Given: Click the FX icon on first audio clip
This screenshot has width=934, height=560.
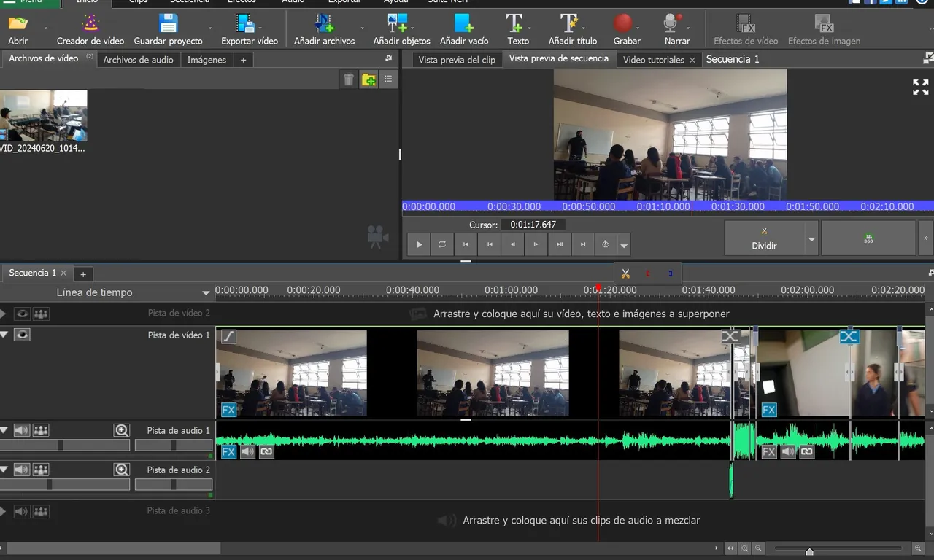Looking at the screenshot, I should (x=228, y=452).
